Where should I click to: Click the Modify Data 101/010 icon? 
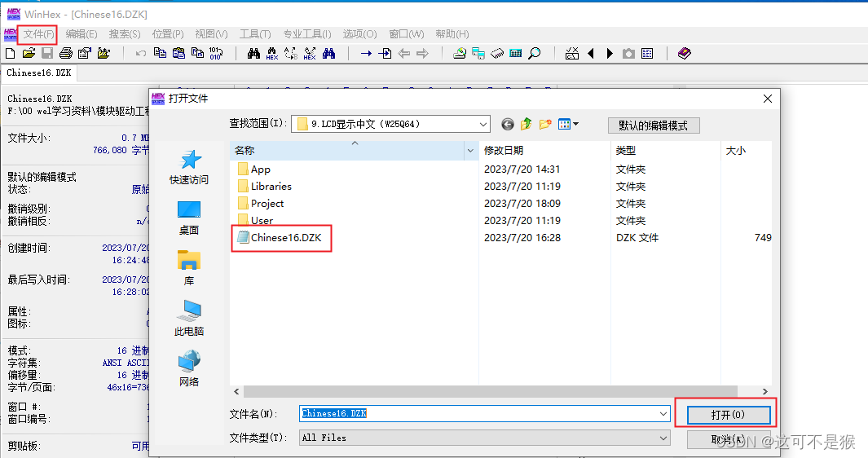[216, 53]
